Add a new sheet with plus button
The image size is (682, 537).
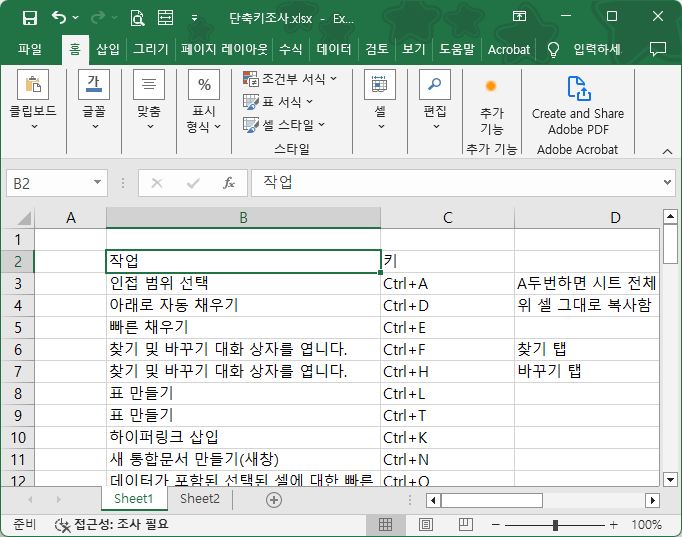pyautogui.click(x=274, y=500)
